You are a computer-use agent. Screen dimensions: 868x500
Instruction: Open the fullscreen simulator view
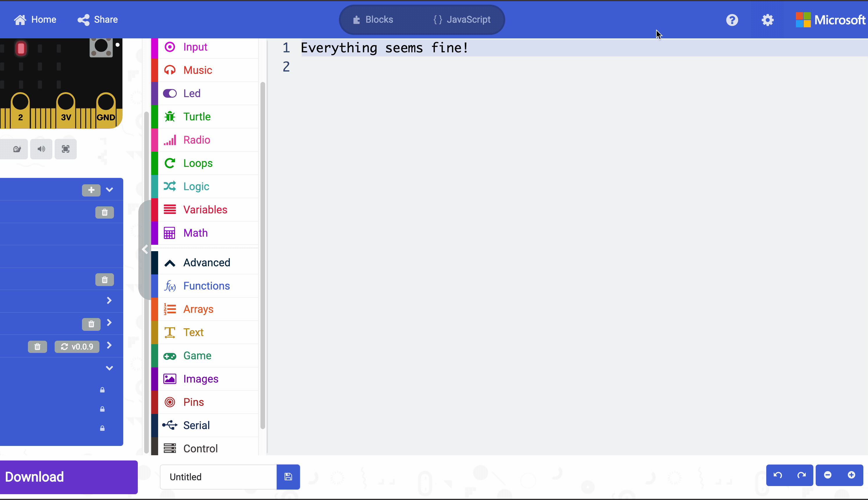65,149
